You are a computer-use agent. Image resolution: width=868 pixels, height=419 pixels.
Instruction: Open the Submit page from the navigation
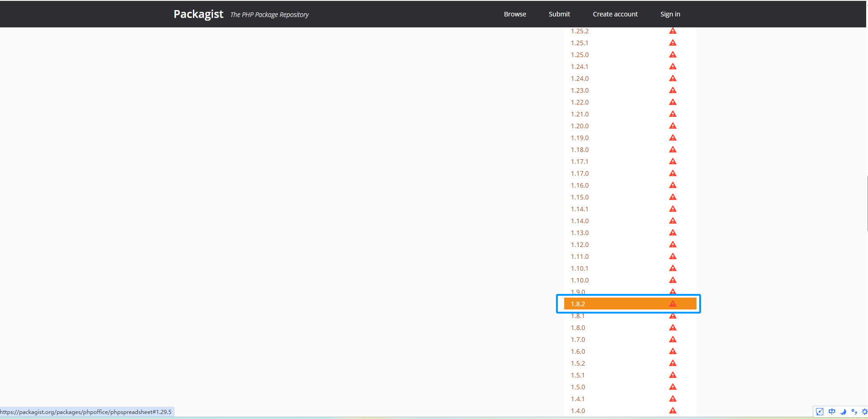click(559, 14)
